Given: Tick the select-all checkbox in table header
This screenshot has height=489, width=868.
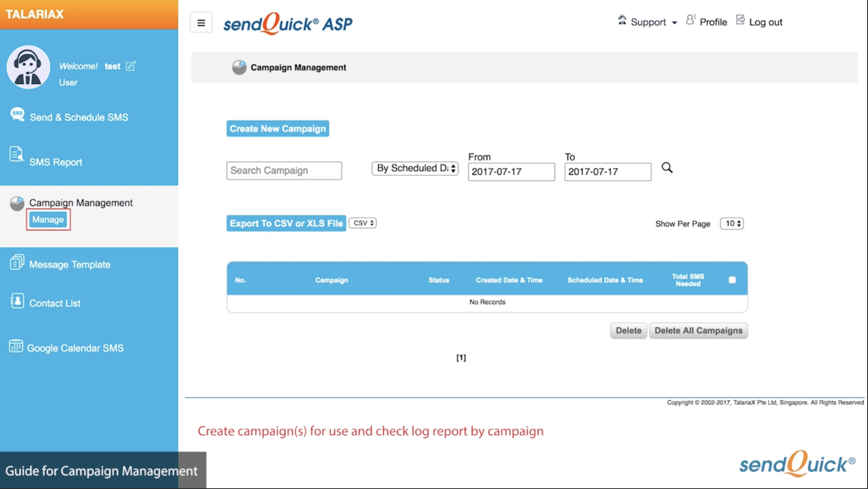Looking at the screenshot, I should 732,280.
